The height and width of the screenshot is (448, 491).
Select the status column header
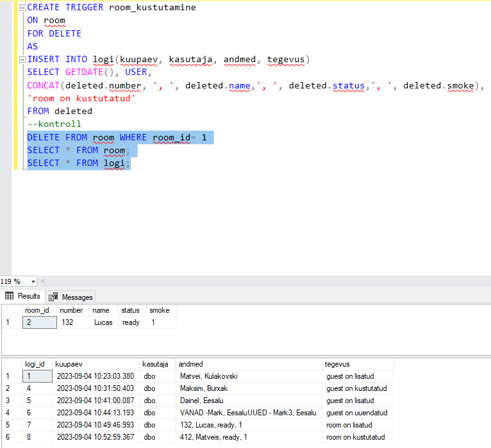pyautogui.click(x=132, y=310)
